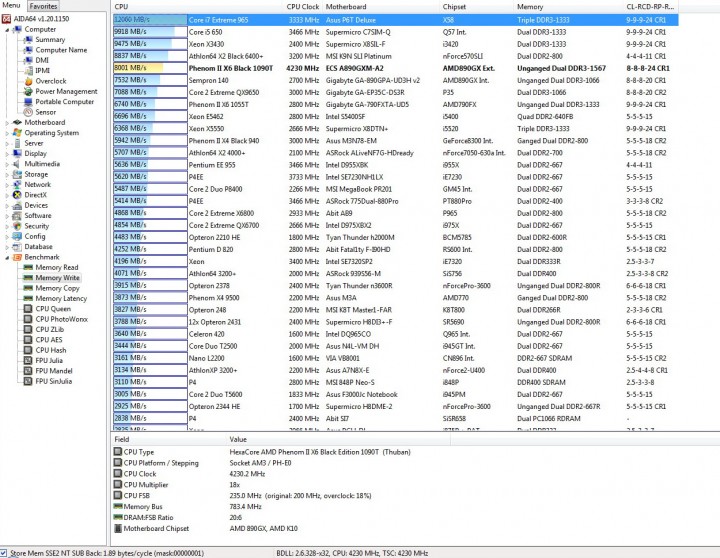Expand the Storage tree node
Image resolution: width=720 pixels, height=558 pixels.
[x=7, y=175]
